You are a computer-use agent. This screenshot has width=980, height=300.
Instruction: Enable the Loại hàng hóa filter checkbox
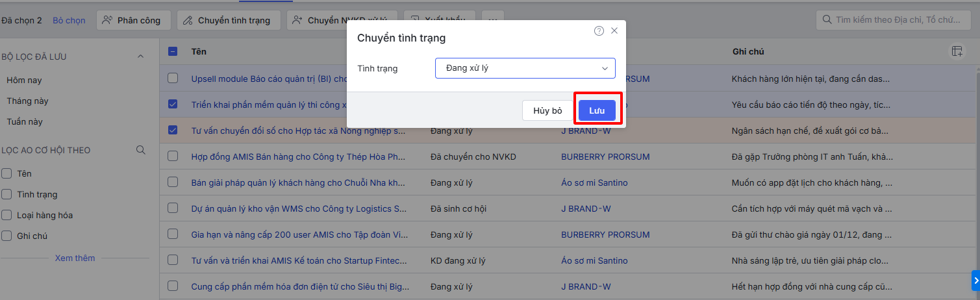6,215
